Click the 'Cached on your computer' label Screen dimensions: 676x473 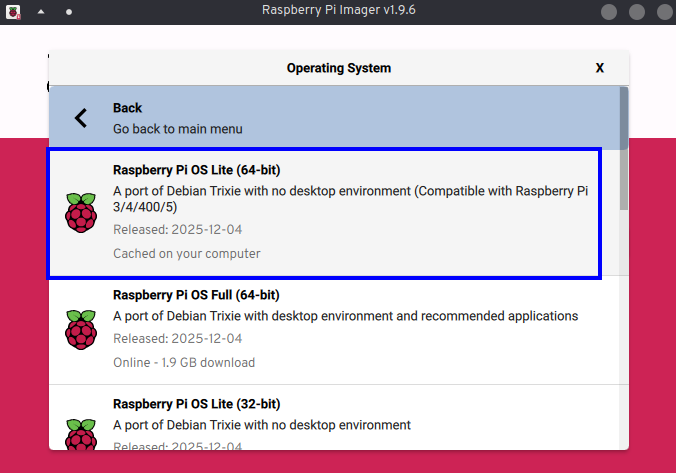pyautogui.click(x=186, y=253)
